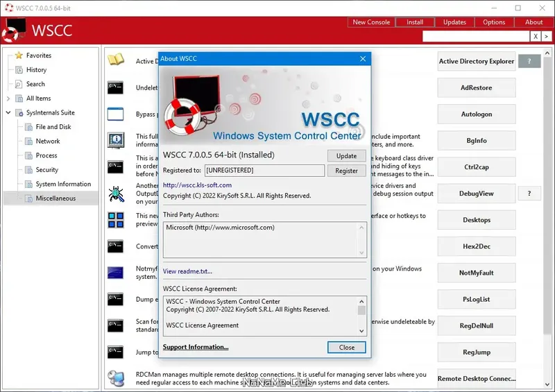Click the AdRestore console icon

115,87
